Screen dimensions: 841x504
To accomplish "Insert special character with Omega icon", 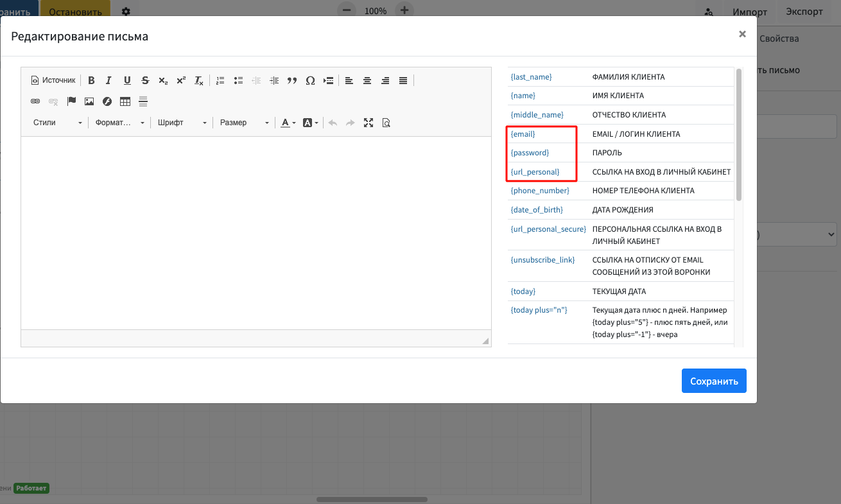I will [x=310, y=80].
